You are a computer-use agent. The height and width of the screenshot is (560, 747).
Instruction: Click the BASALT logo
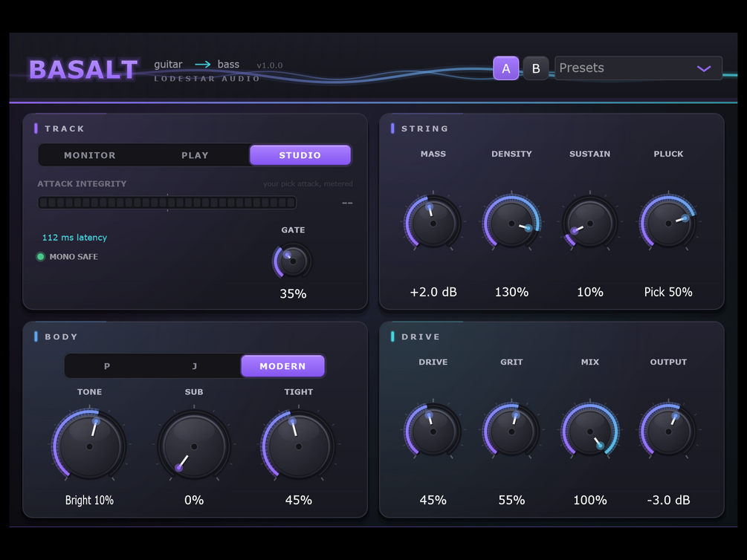pyautogui.click(x=83, y=70)
